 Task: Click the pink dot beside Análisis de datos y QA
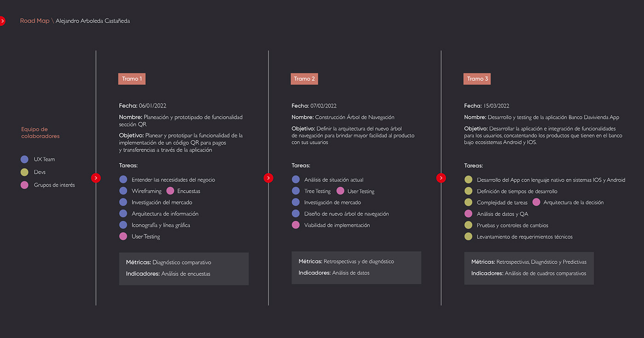click(468, 214)
